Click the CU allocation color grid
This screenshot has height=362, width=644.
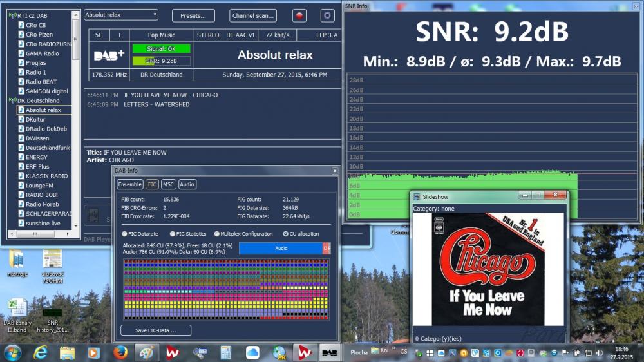click(x=226, y=290)
